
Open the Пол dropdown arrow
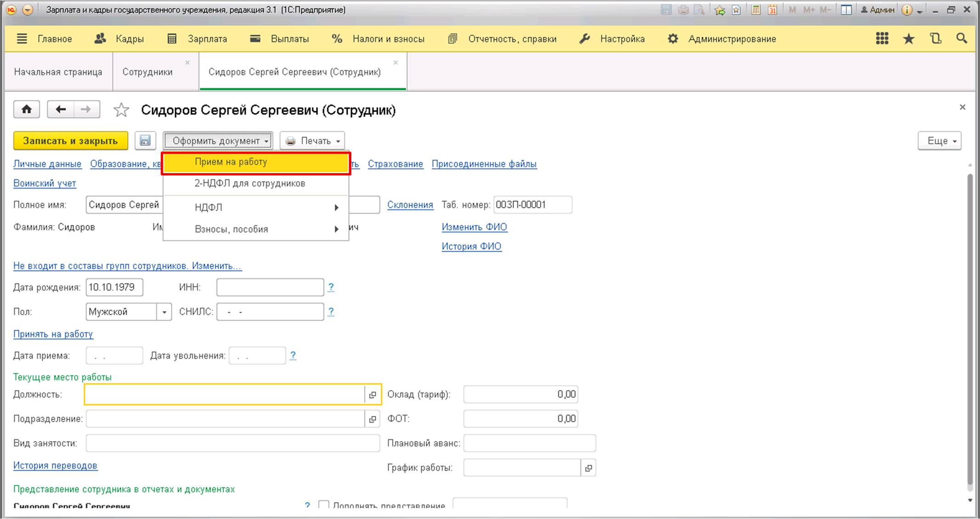164,312
